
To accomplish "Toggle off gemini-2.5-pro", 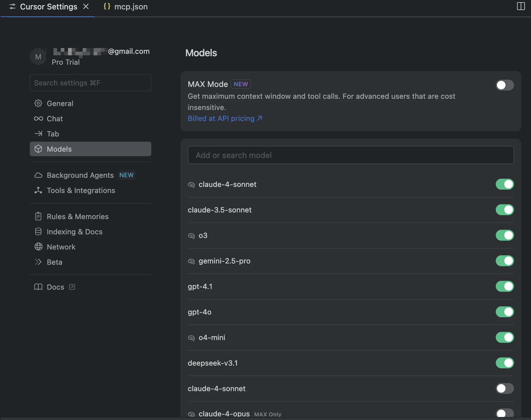I will [505, 261].
